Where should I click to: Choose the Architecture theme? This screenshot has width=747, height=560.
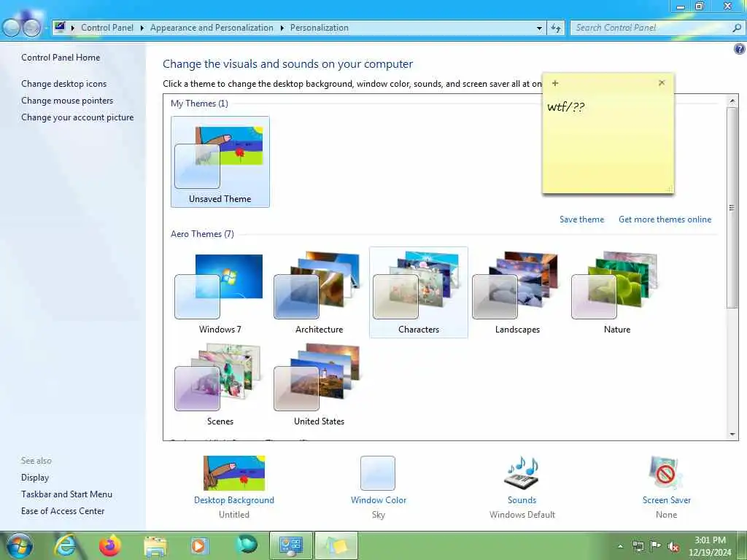pos(320,292)
